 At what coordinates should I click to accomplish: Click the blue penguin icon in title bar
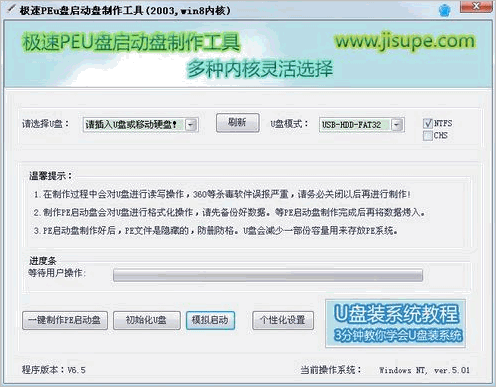[444, 10]
